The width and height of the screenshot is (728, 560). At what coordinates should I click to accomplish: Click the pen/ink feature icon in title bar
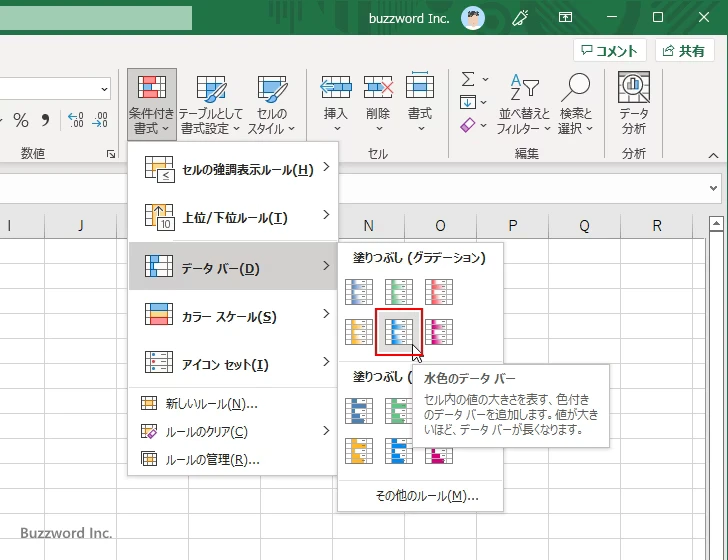(x=520, y=18)
